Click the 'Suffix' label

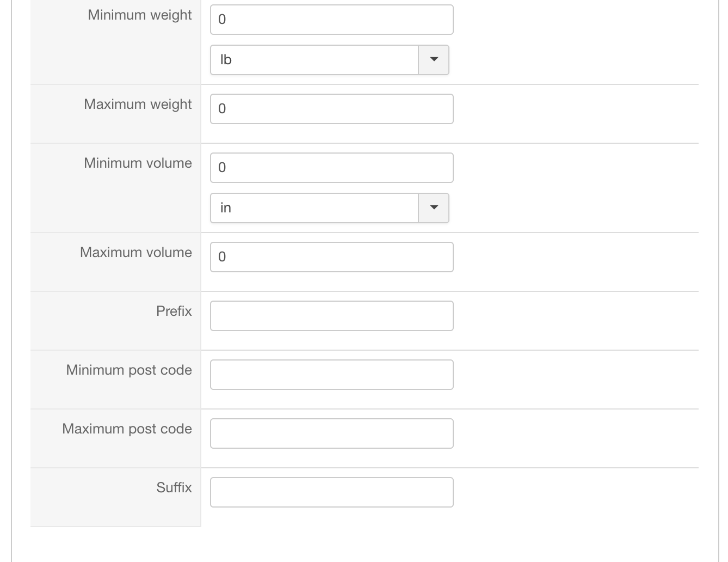tap(174, 488)
